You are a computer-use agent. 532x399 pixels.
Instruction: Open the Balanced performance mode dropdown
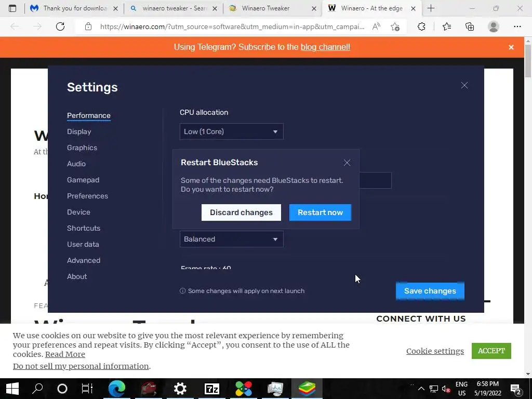231,239
